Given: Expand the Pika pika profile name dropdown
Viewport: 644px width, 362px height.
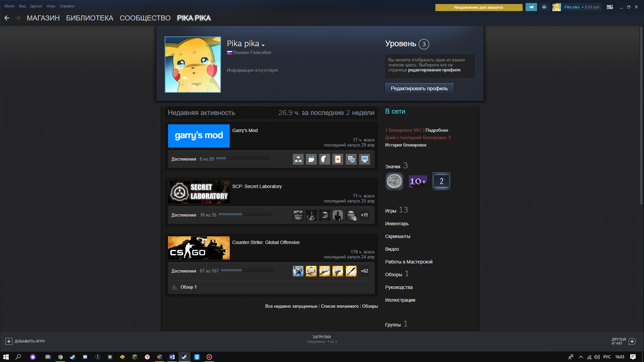Looking at the screenshot, I should coord(263,45).
